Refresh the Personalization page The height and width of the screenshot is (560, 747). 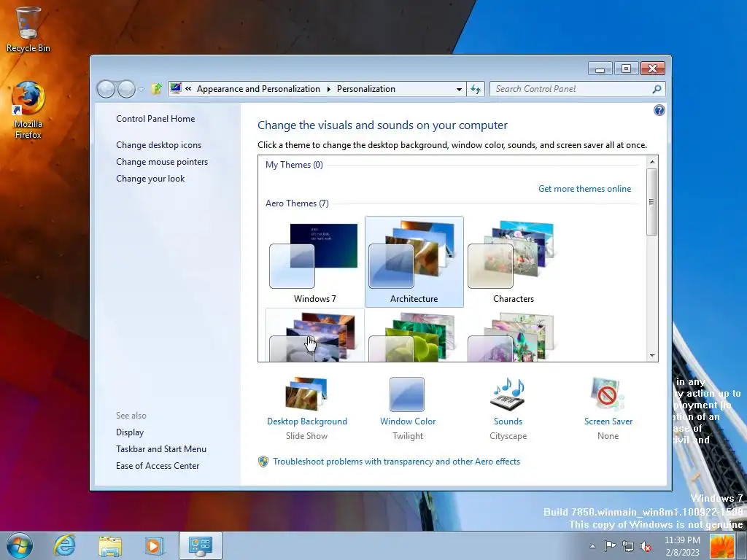point(476,89)
